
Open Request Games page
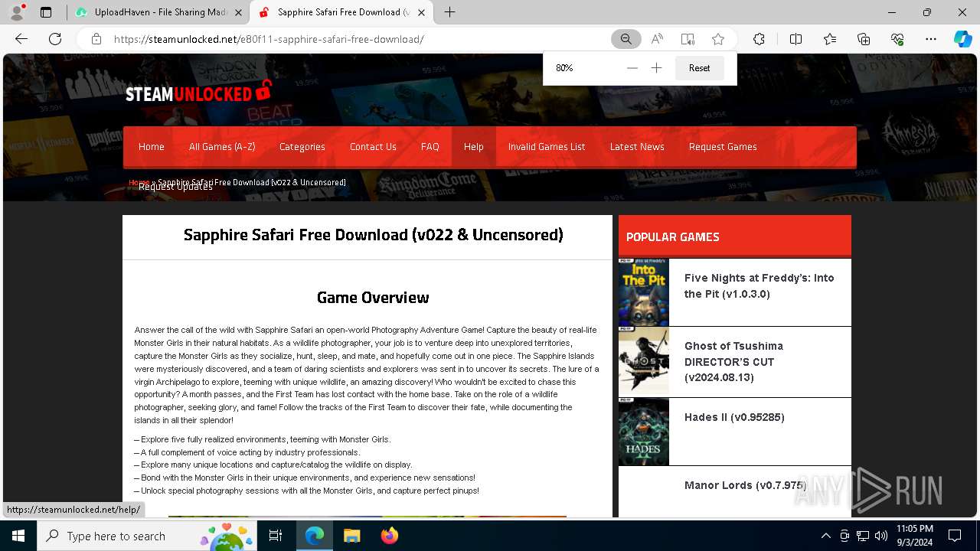723,147
